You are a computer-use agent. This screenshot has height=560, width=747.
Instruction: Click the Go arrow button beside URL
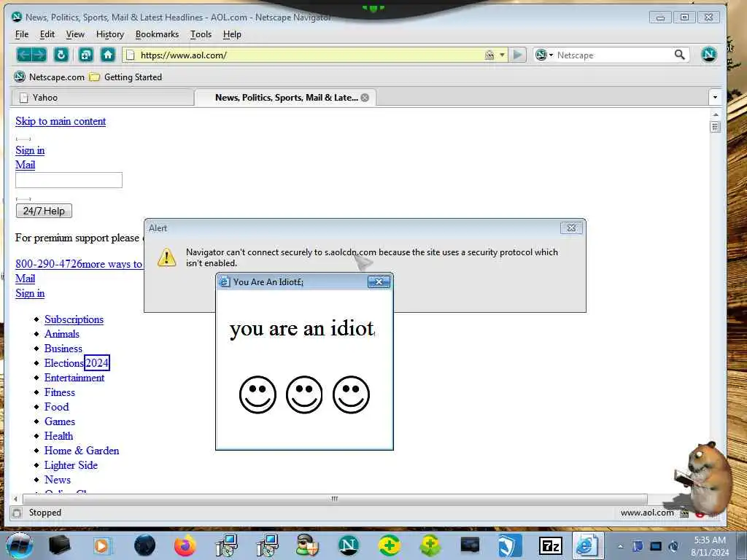pos(517,55)
